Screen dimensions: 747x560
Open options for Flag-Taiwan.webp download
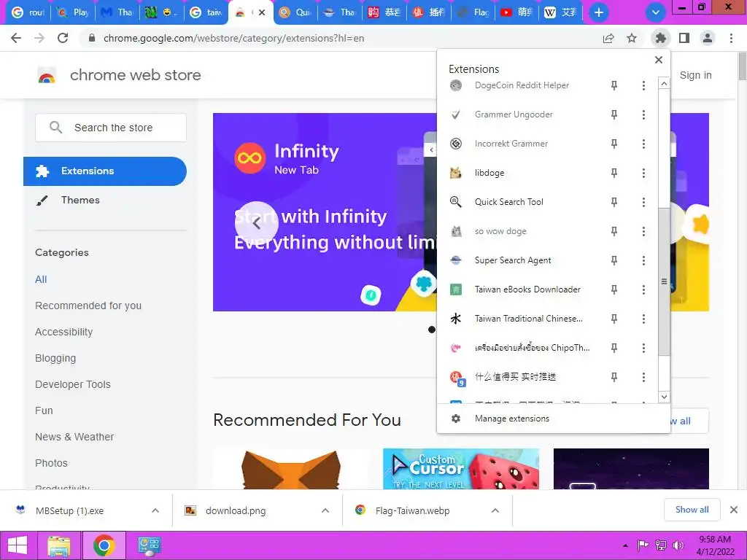pyautogui.click(x=495, y=510)
